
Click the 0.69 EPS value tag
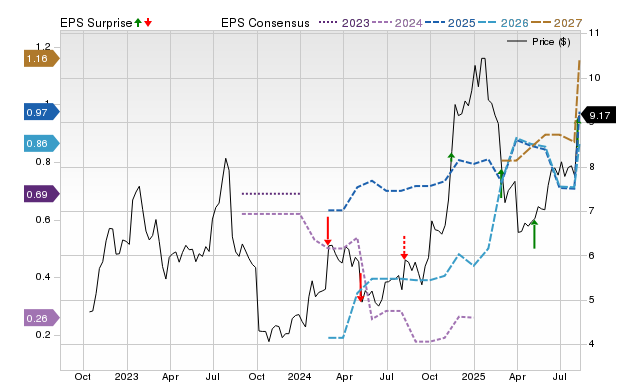pos(41,194)
